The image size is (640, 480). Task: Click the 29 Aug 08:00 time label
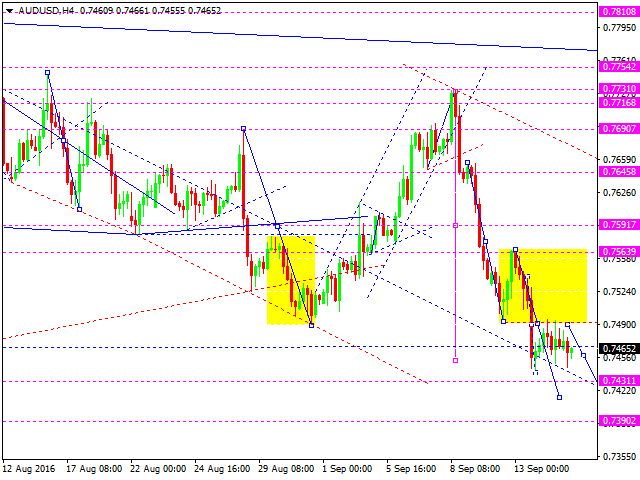click(287, 469)
